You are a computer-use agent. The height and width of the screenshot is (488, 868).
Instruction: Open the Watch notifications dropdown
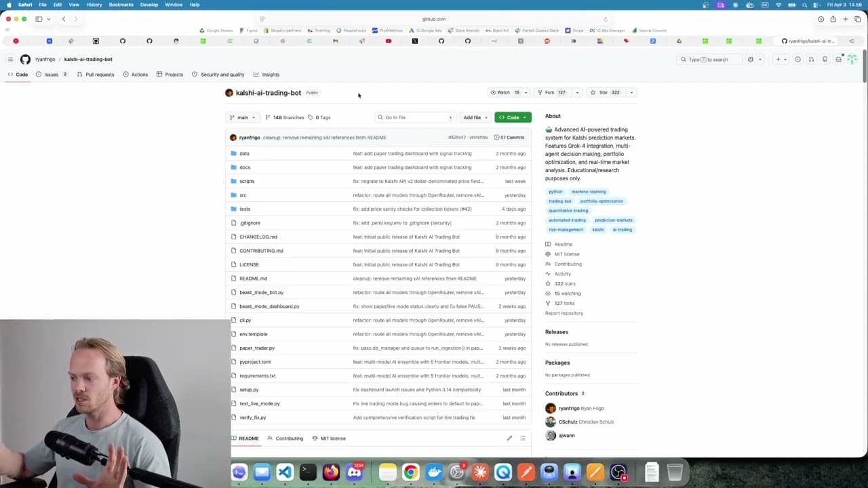[509, 92]
